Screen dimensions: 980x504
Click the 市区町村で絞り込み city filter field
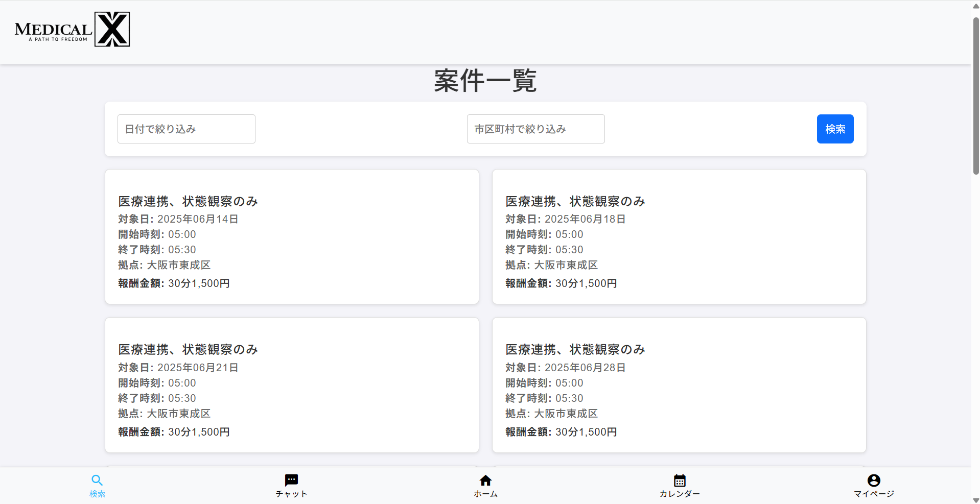coord(535,129)
